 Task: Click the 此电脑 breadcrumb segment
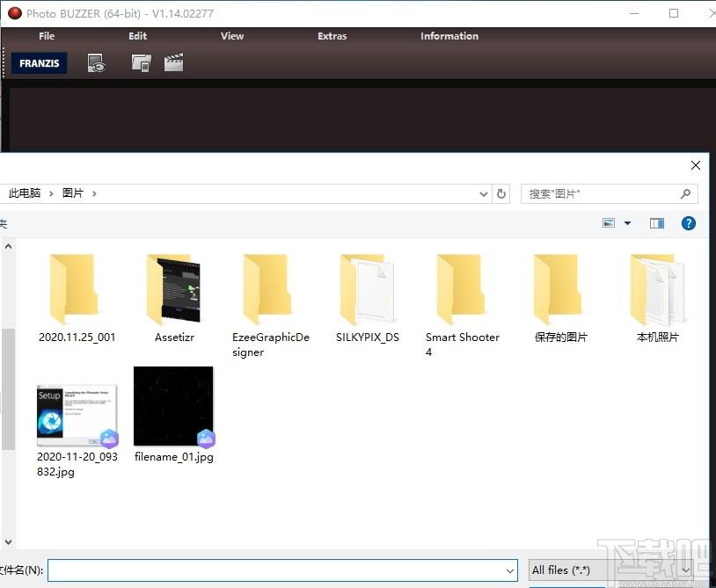[x=25, y=193]
